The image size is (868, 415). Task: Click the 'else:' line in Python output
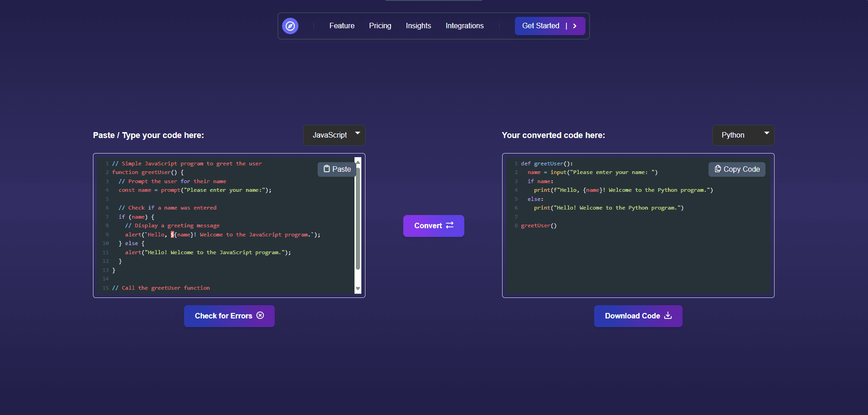point(535,199)
